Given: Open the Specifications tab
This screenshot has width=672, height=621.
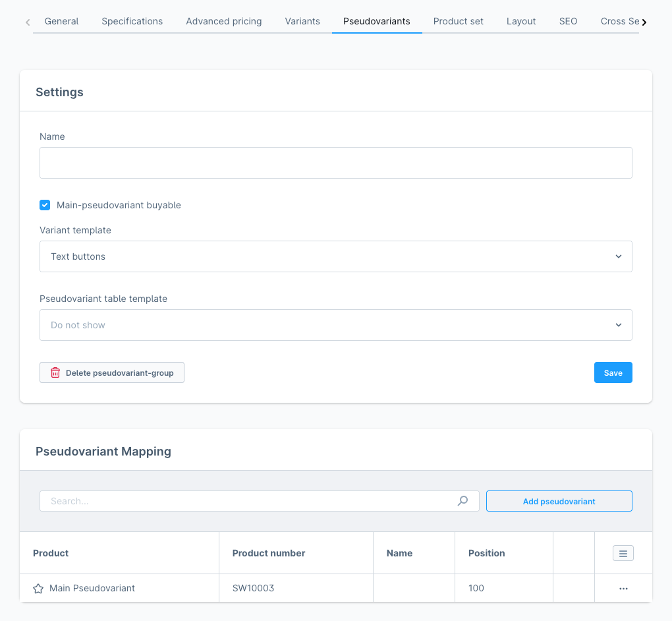Looking at the screenshot, I should [132, 22].
